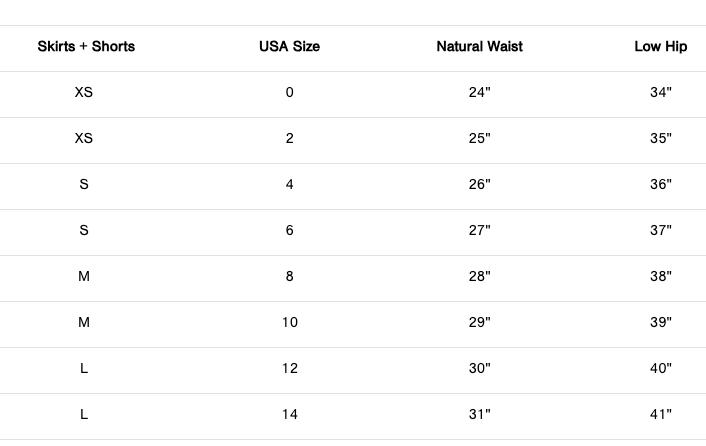
Task: Select USA size 10 cell
Action: pyautogui.click(x=289, y=323)
